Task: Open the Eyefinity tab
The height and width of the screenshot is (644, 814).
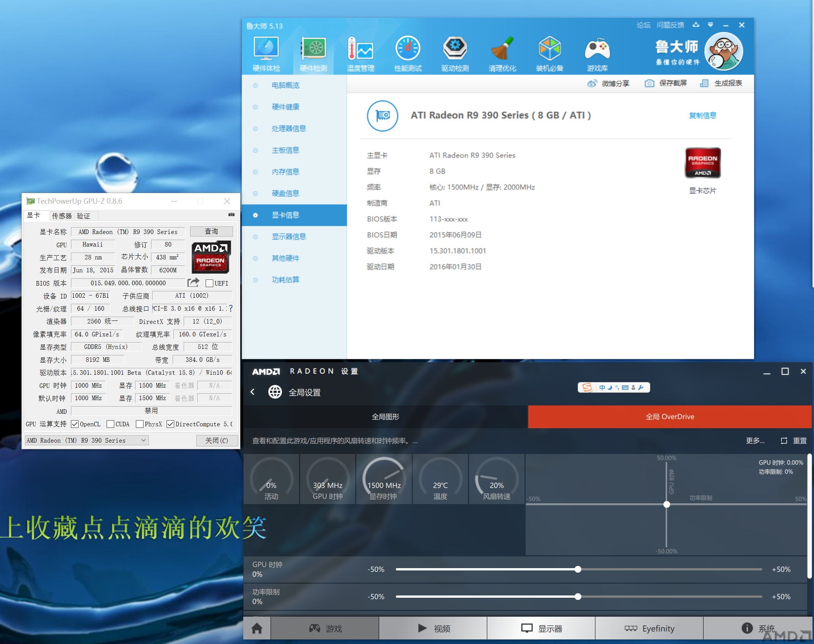Action: pyautogui.click(x=649, y=628)
